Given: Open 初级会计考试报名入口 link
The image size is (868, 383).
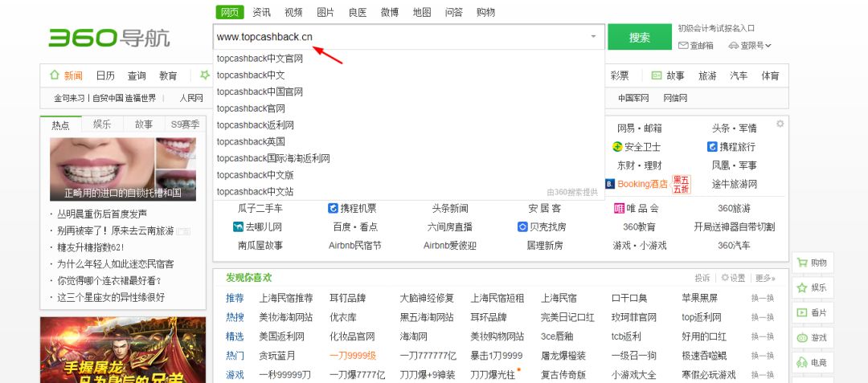Looking at the screenshot, I should point(716,28).
